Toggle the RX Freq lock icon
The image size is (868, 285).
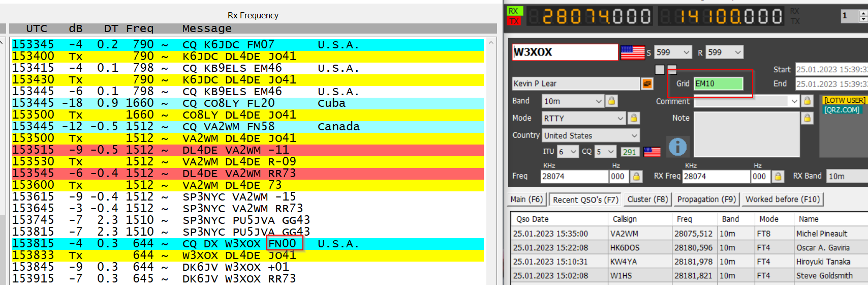point(778,176)
